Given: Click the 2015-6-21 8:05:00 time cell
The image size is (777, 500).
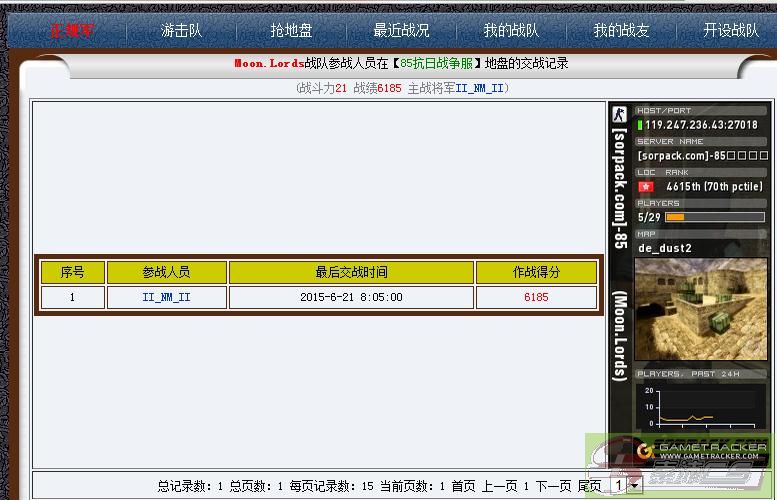Looking at the screenshot, I should pos(351,297).
